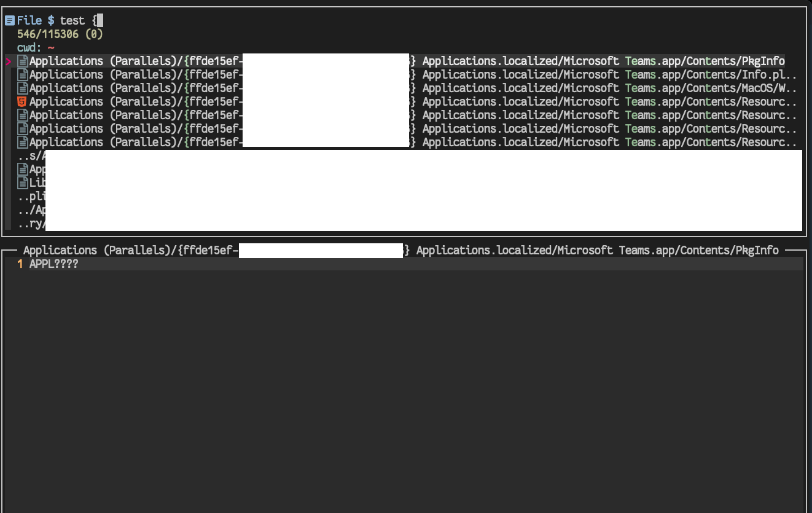Focus the query field containing "test {"
Image resolution: width=812 pixels, height=513 pixels.
(82, 21)
